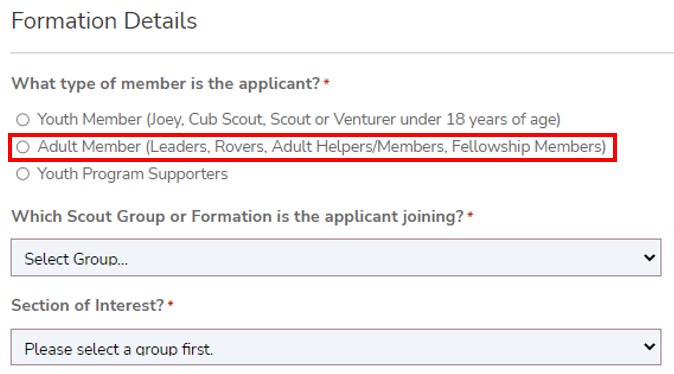
Task: Click the 'Section of Interest?' field label
Action: [88, 305]
